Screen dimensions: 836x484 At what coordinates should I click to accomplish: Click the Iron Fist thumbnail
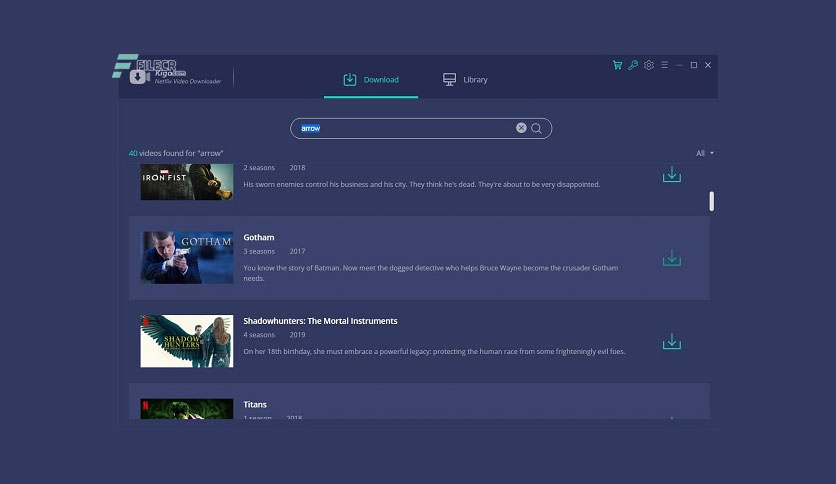pos(187,182)
